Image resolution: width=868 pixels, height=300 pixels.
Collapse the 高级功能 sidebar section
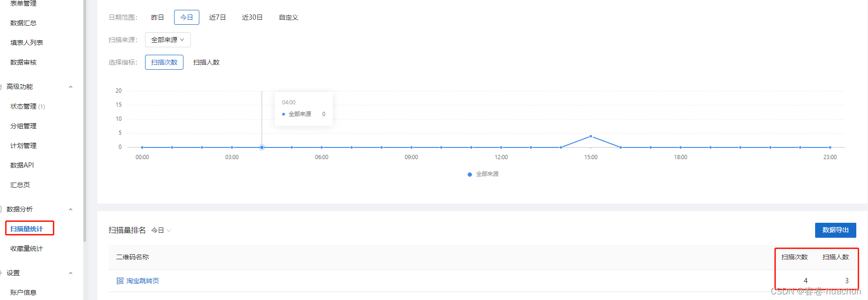click(x=71, y=87)
